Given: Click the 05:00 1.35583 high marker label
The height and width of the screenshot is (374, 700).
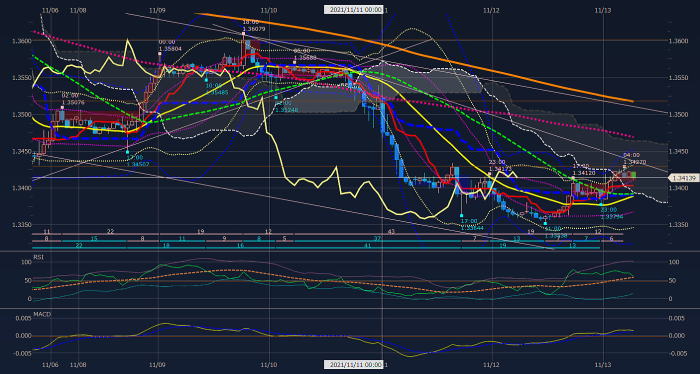Looking at the screenshot, I should [x=305, y=54].
